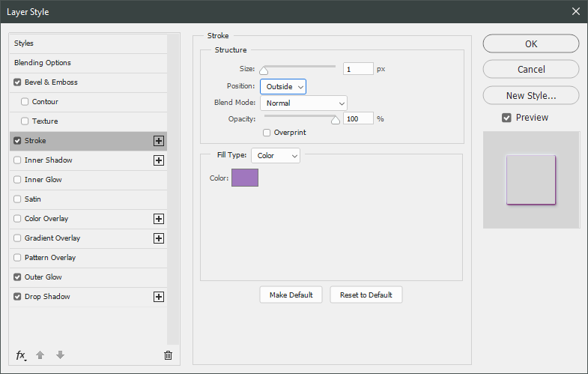Click the trash delete effect icon

tap(168, 355)
